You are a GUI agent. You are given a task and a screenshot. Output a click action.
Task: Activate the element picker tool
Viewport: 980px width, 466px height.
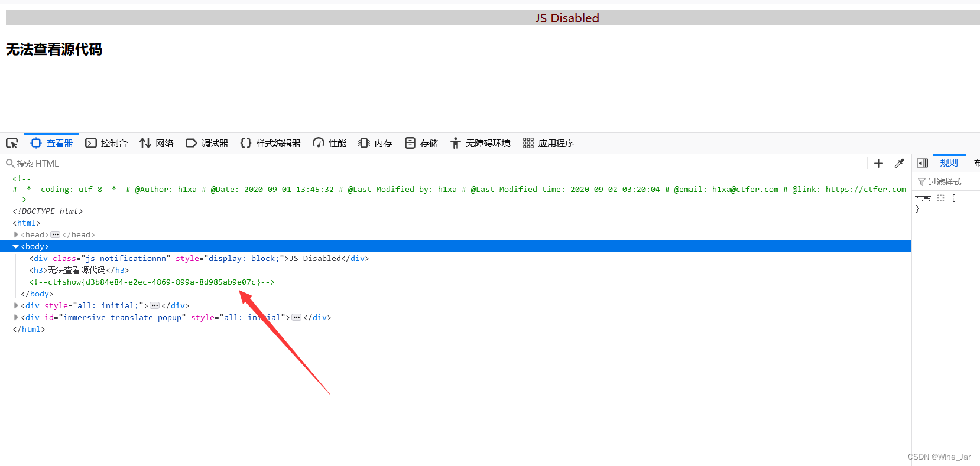12,143
